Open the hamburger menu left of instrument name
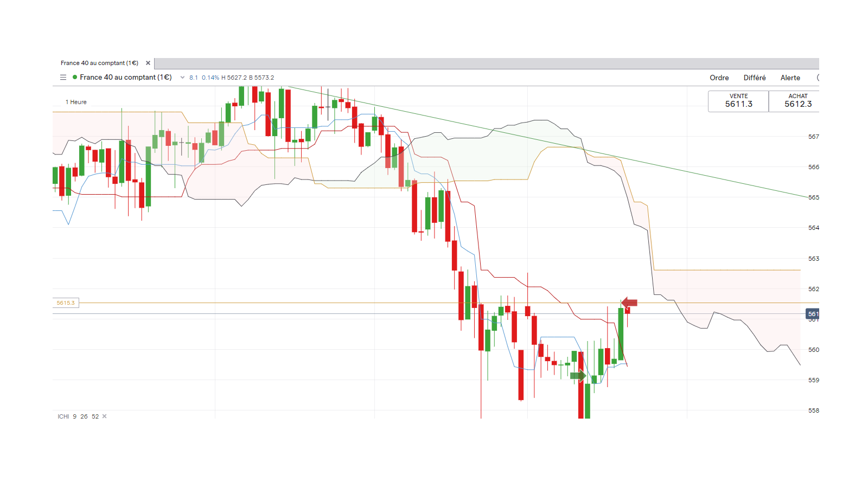Image resolution: width=868 pixels, height=488 pixels. (x=63, y=78)
